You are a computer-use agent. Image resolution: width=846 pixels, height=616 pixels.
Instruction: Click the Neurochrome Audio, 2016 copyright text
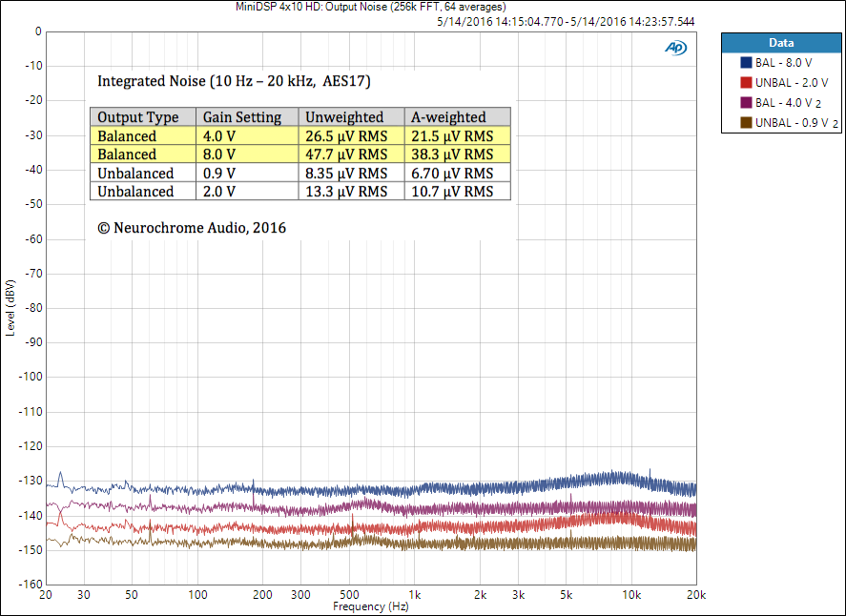[x=192, y=228]
